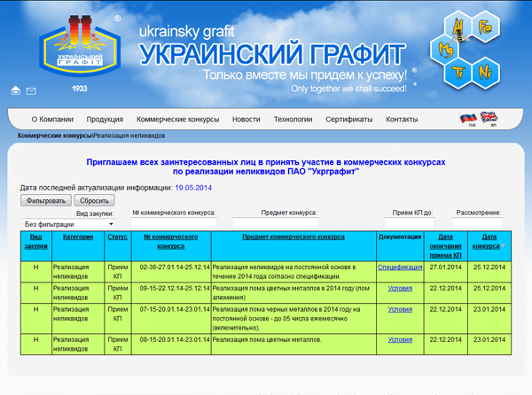Click the 1933 founding year text
The height and width of the screenshot is (395, 532).
coord(80,89)
